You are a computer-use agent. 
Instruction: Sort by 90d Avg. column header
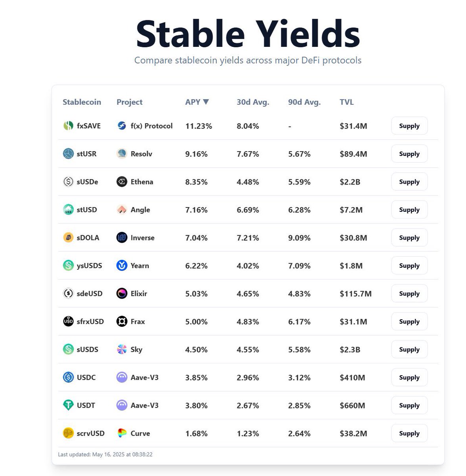pyautogui.click(x=304, y=102)
